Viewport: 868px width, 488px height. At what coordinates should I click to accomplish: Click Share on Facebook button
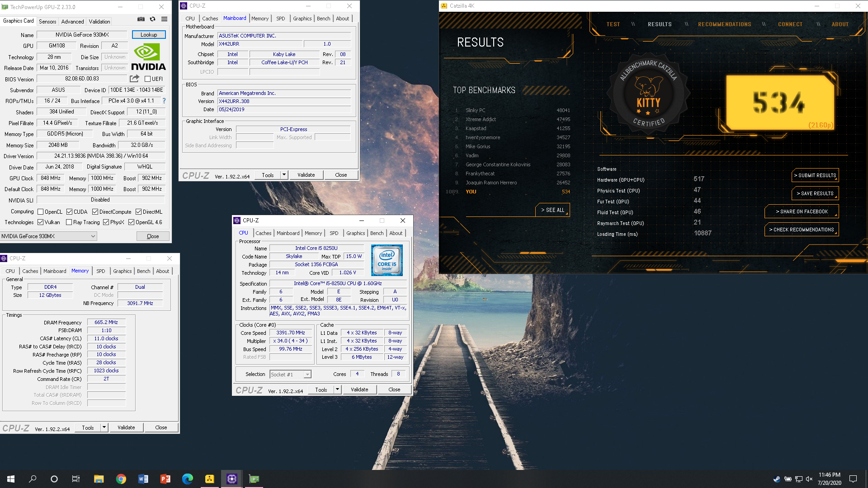[802, 211]
